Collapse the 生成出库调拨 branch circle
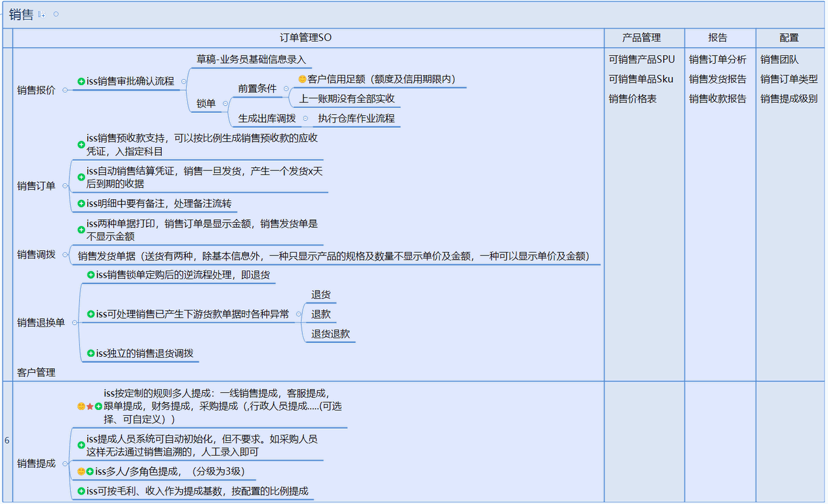 click(305, 118)
